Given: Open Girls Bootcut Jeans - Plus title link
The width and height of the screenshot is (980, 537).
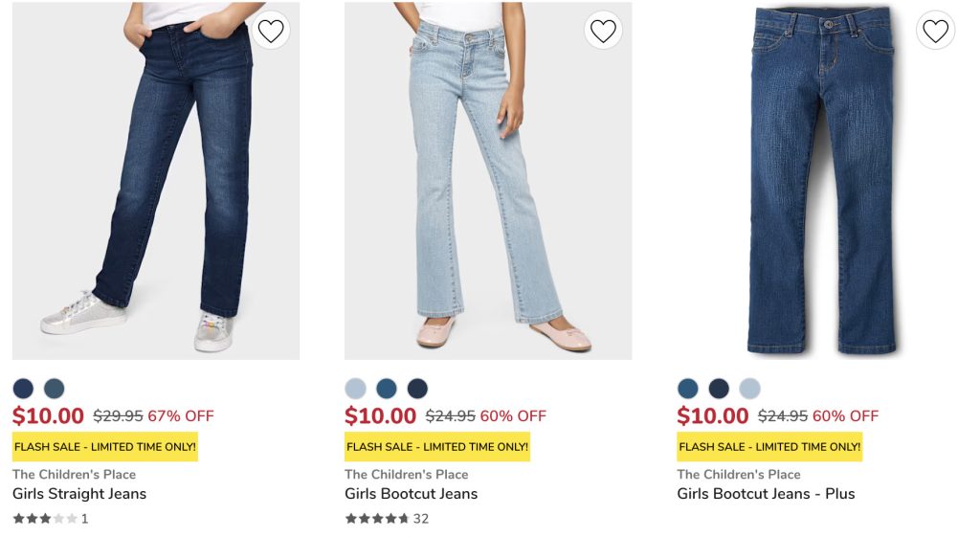Looking at the screenshot, I should 766,494.
